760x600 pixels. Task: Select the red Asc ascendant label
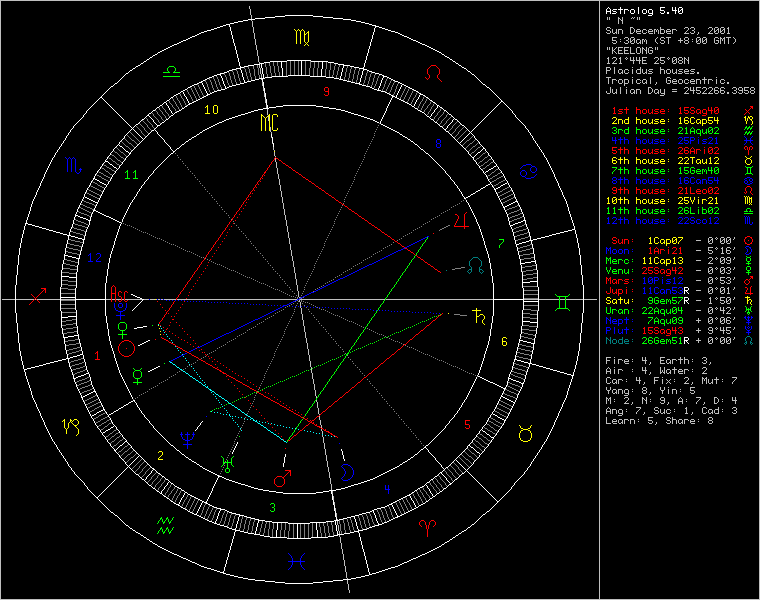click(x=120, y=294)
